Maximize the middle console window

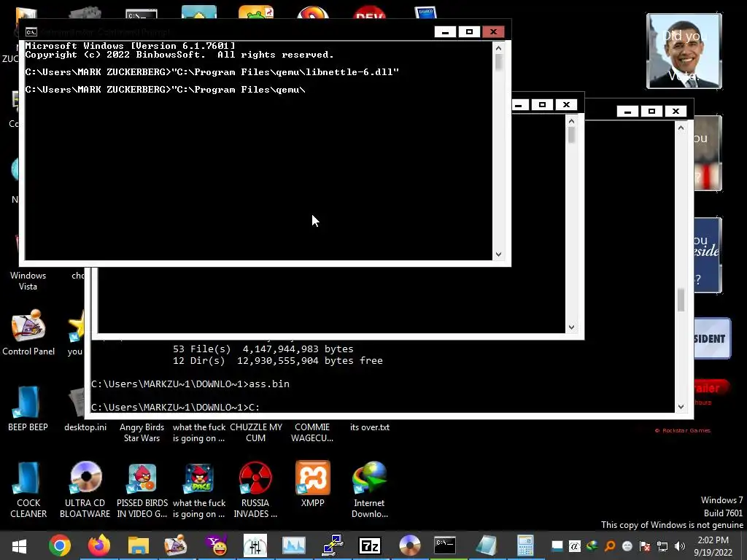(x=542, y=105)
